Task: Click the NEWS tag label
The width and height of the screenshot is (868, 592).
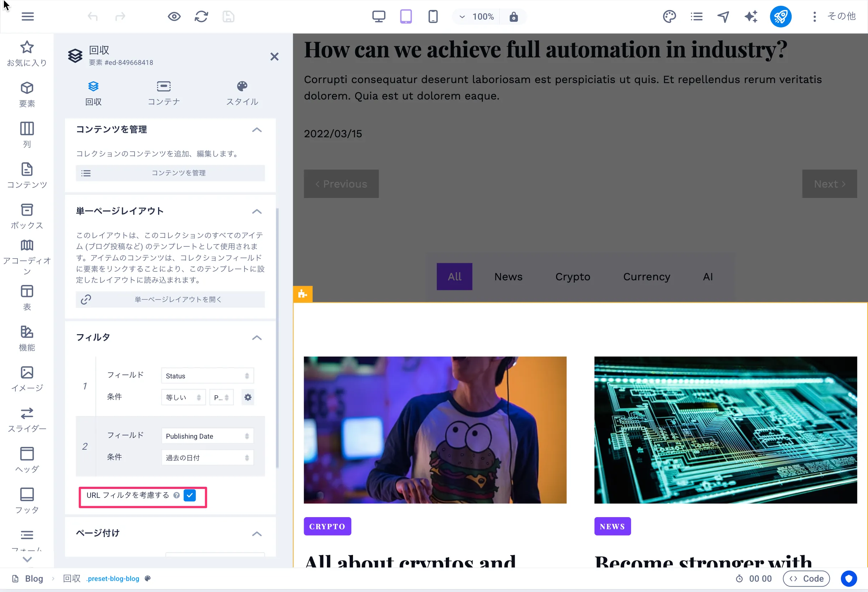Action: (x=612, y=527)
